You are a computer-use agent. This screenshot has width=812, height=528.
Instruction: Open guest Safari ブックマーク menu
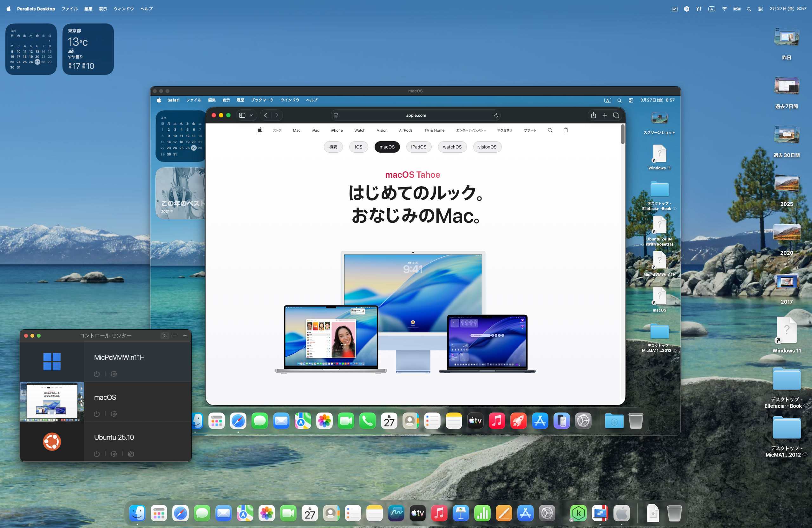click(x=262, y=100)
